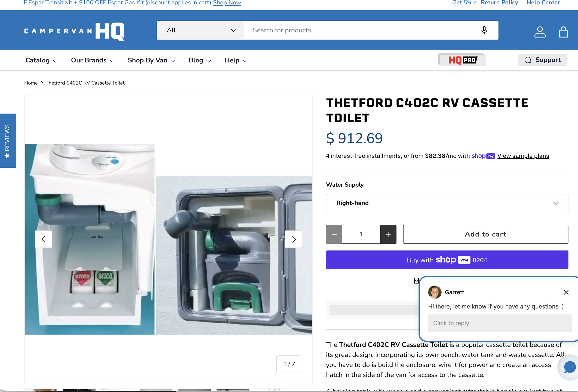The image size is (578, 392).
Task: Expand the Shop By Van menu
Action: 151,60
